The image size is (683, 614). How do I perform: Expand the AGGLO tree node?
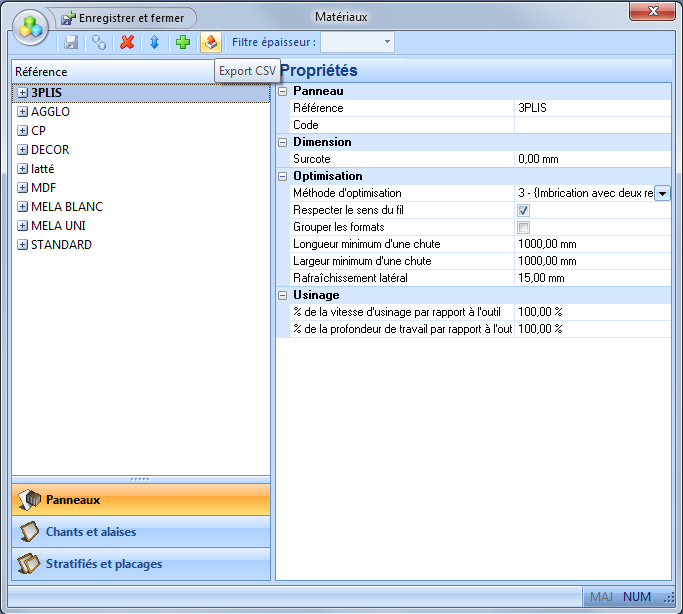22,112
